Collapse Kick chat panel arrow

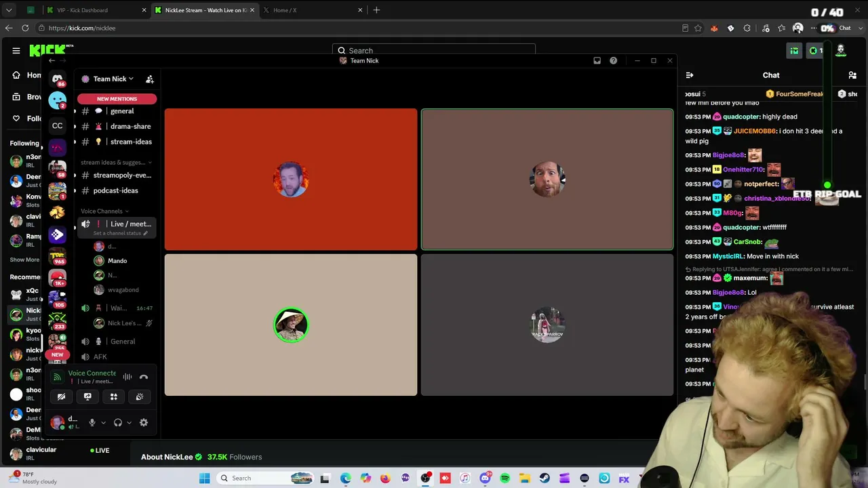pos(689,75)
